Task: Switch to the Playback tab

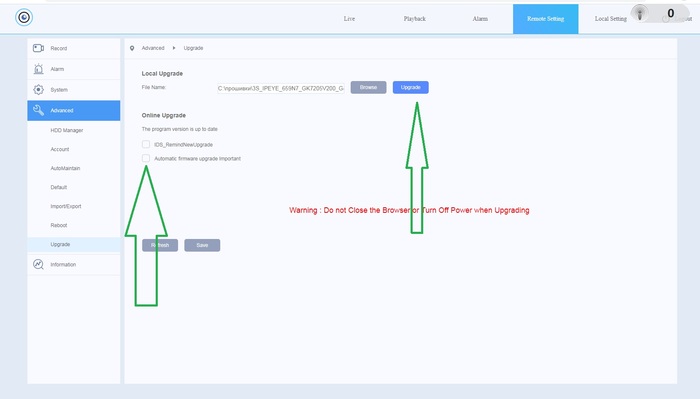Action: click(415, 19)
